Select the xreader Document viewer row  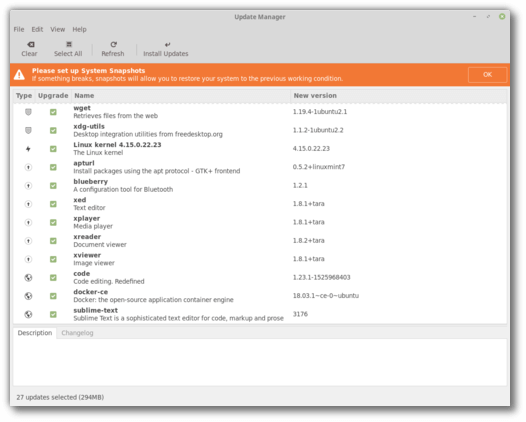tap(260, 241)
